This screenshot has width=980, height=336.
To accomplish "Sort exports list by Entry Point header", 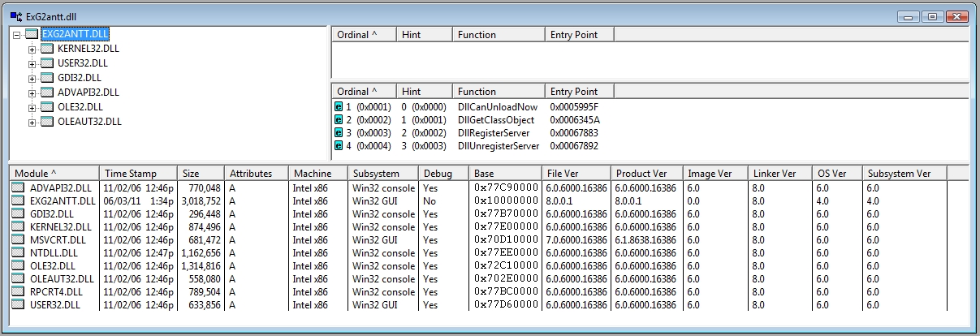I will coord(579,92).
